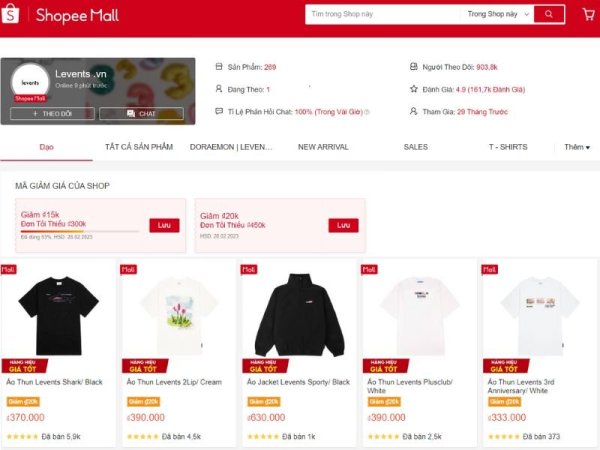Select the SALES tab
This screenshot has width=600, height=450.
coord(416,147)
